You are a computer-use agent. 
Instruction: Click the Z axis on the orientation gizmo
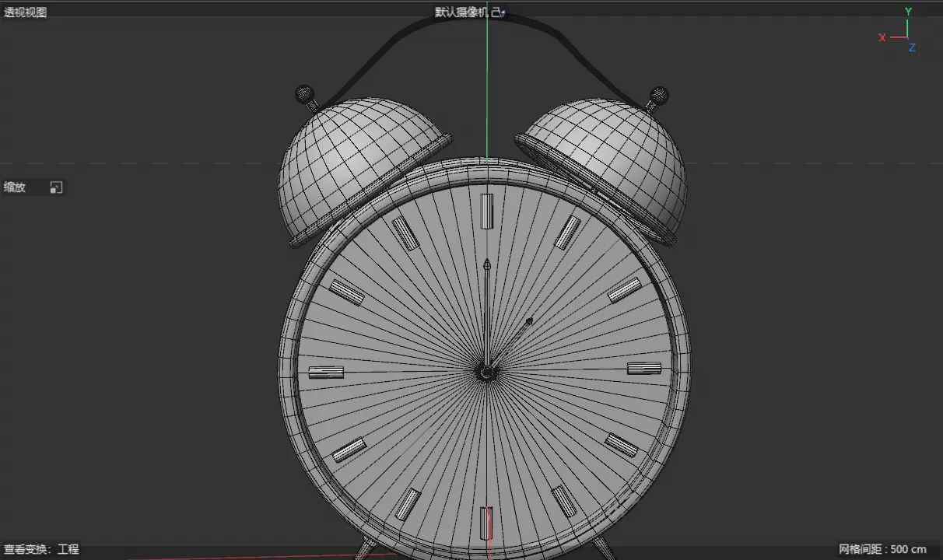pos(912,47)
